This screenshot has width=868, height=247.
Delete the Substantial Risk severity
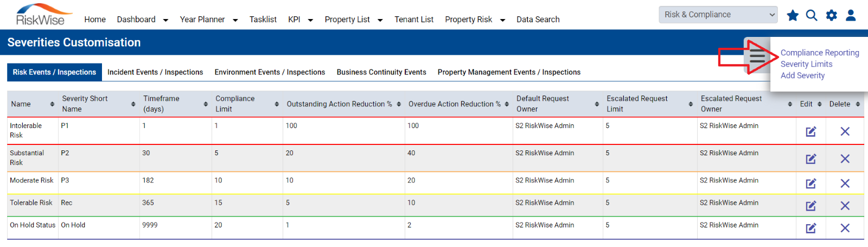(845, 159)
